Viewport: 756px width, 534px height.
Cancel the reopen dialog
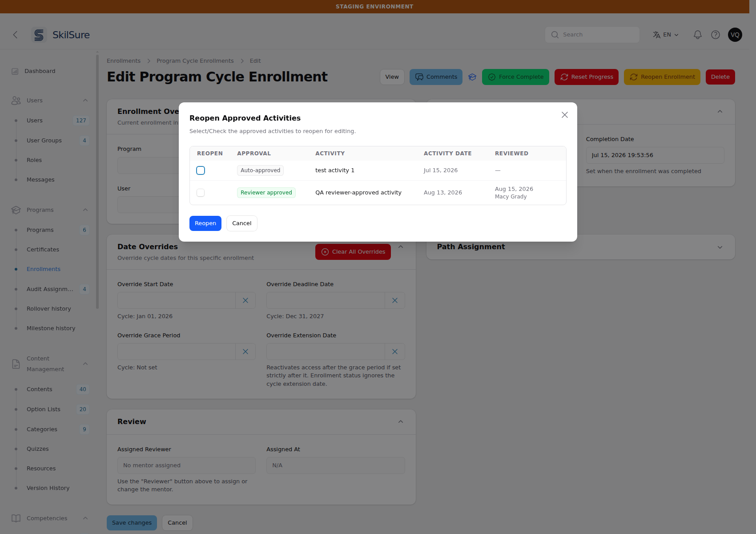coord(242,223)
